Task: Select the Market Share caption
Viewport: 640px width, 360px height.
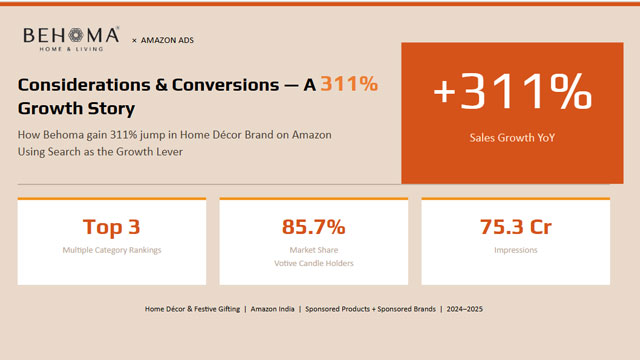Action: [x=314, y=250]
